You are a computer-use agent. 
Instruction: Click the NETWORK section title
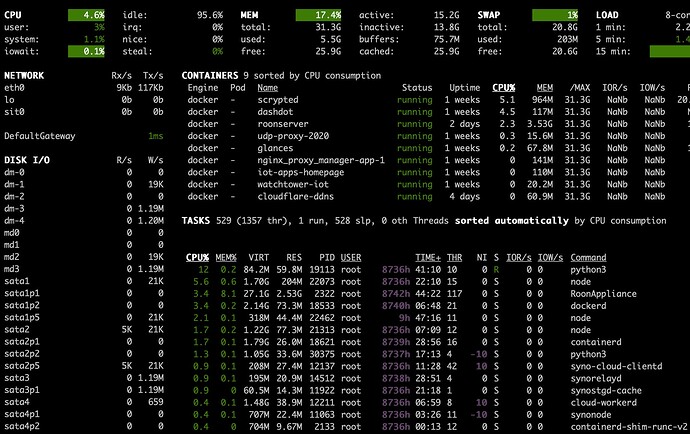point(24,76)
